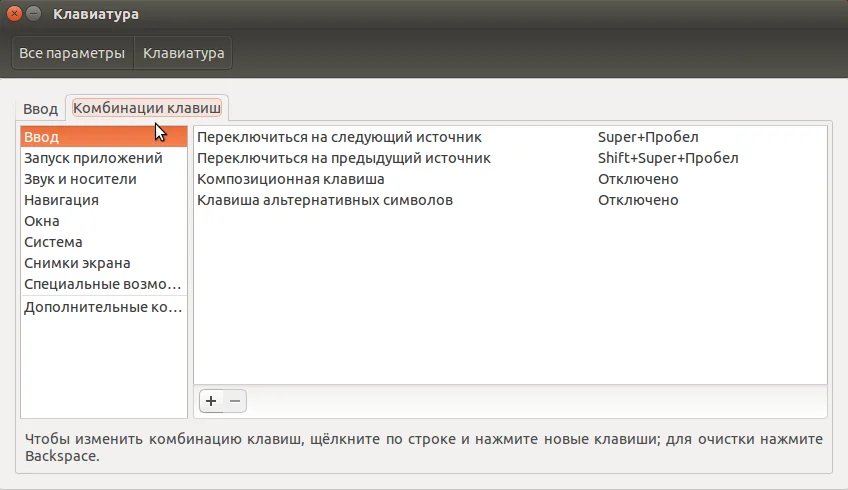Click the Клавиатура breadcrumb button
The width and height of the screenshot is (848, 490).
[183, 53]
